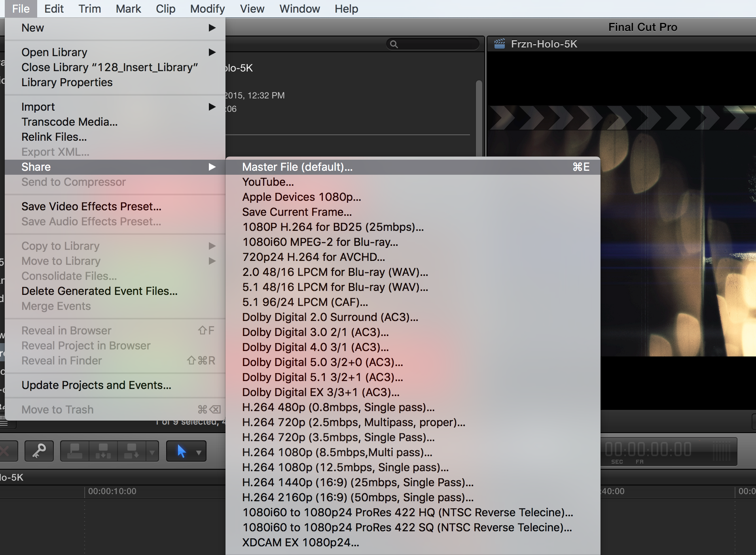
Task: Click the Frzn-Holo-5K clapperboard icon
Action: [499, 44]
